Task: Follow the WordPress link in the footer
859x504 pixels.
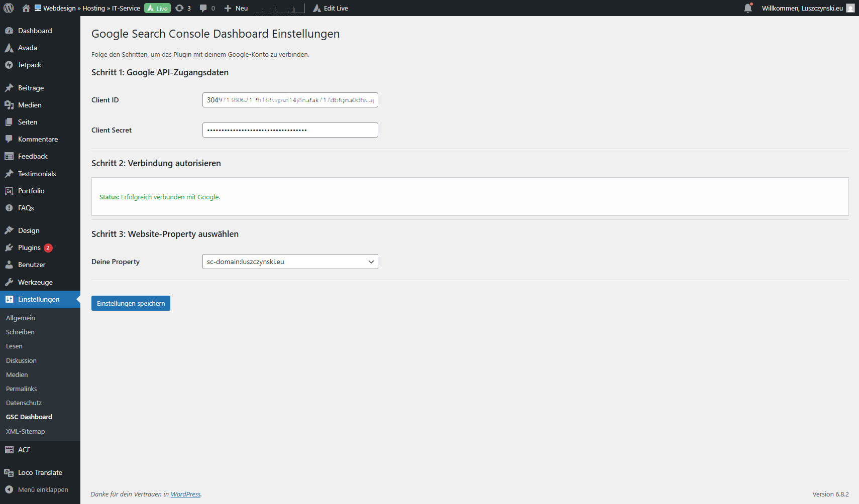Action: [185, 494]
